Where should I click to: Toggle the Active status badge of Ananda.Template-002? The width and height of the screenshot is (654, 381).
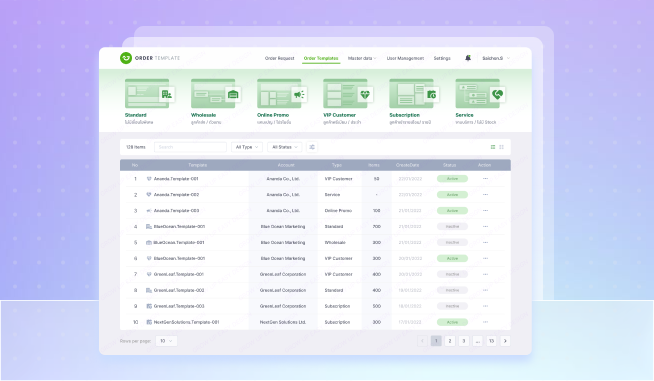coord(452,195)
